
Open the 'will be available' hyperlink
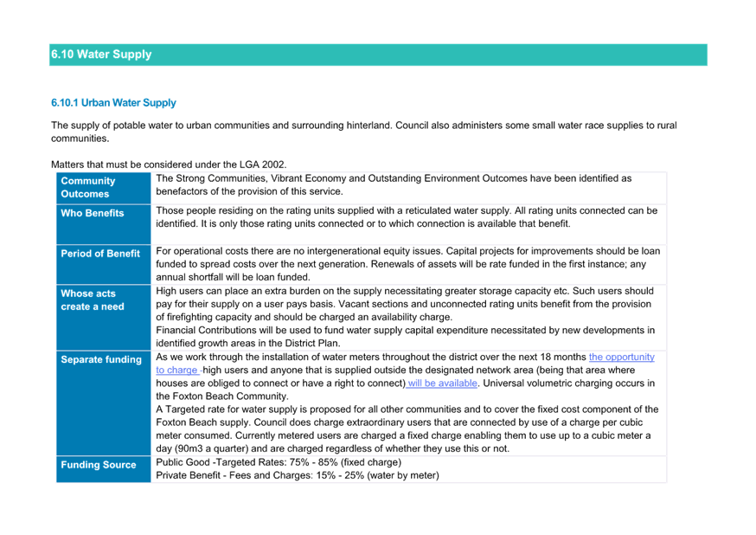(x=442, y=383)
